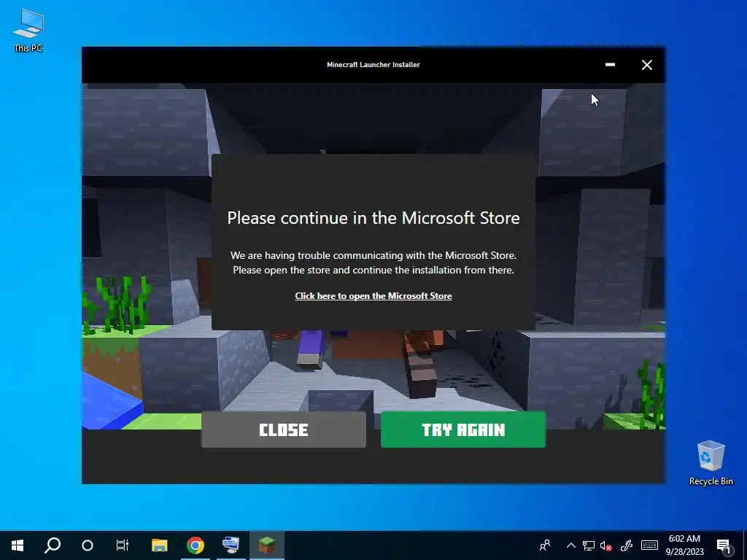Open the Windows Start menu
The height and width of the screenshot is (560, 747).
pyautogui.click(x=18, y=545)
